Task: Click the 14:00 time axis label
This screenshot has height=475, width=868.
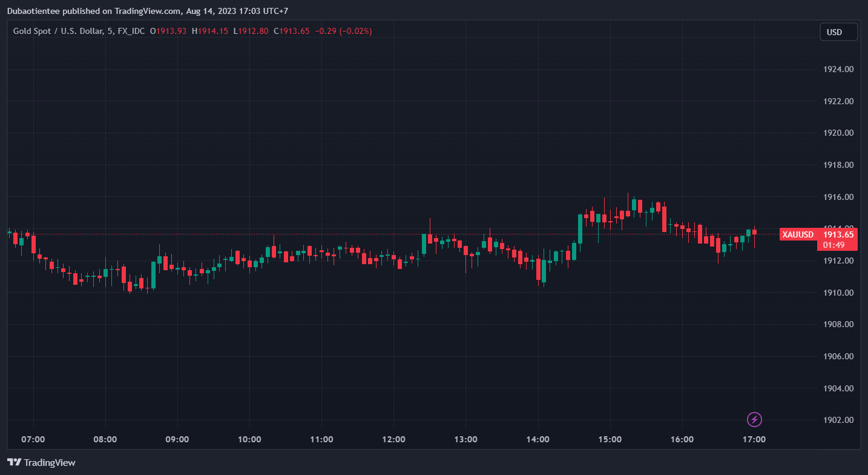Action: (538, 439)
